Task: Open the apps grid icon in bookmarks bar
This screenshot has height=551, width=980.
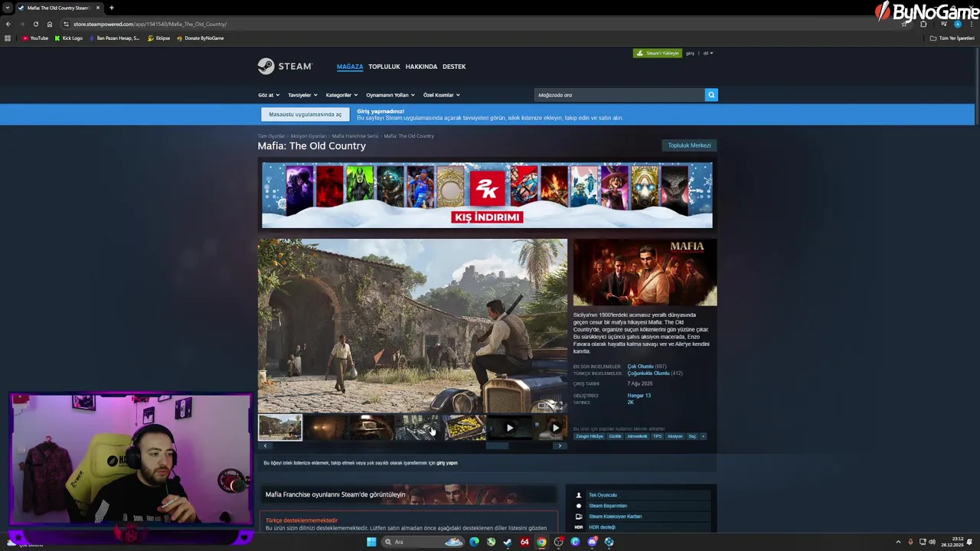Action: [8, 38]
